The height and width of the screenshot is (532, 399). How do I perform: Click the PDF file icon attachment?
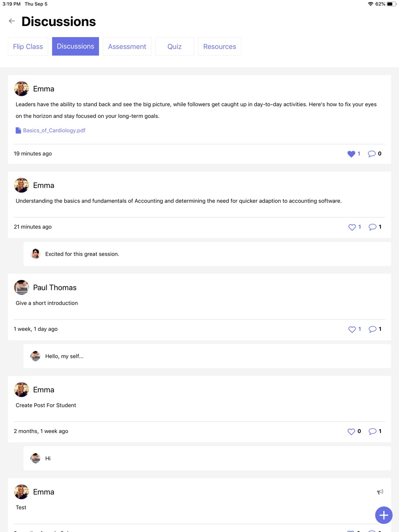coord(18,130)
